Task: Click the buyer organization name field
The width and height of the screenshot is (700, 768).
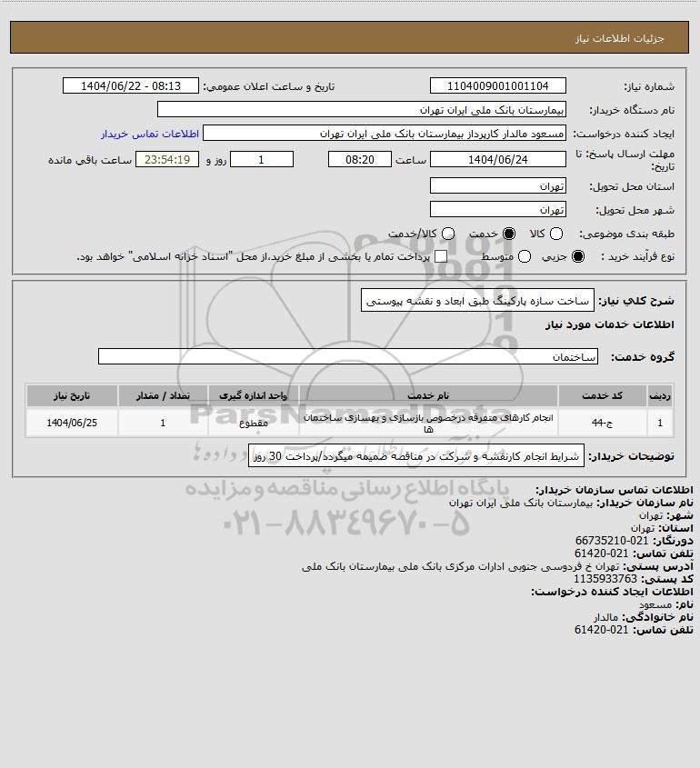Action: point(362,109)
